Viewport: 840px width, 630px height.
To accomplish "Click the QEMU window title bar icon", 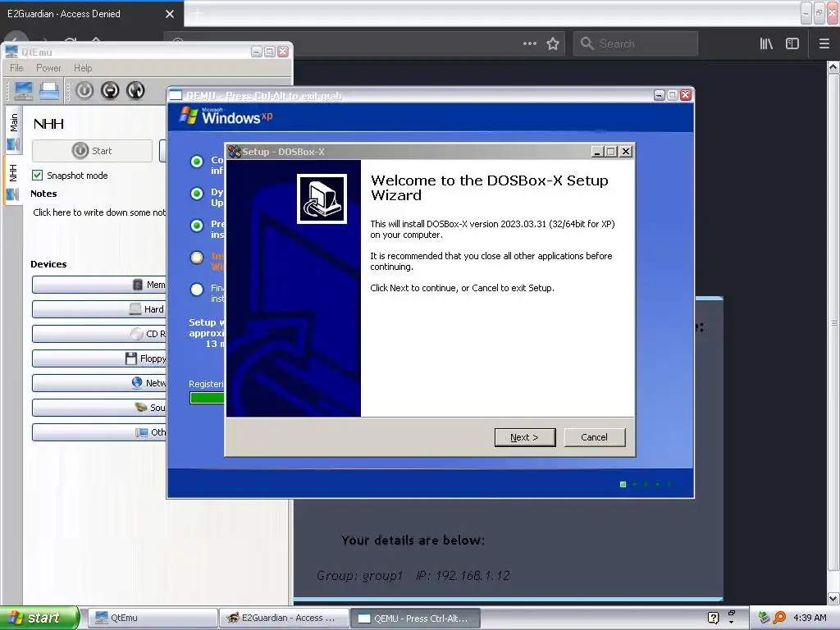I will 176,95.
